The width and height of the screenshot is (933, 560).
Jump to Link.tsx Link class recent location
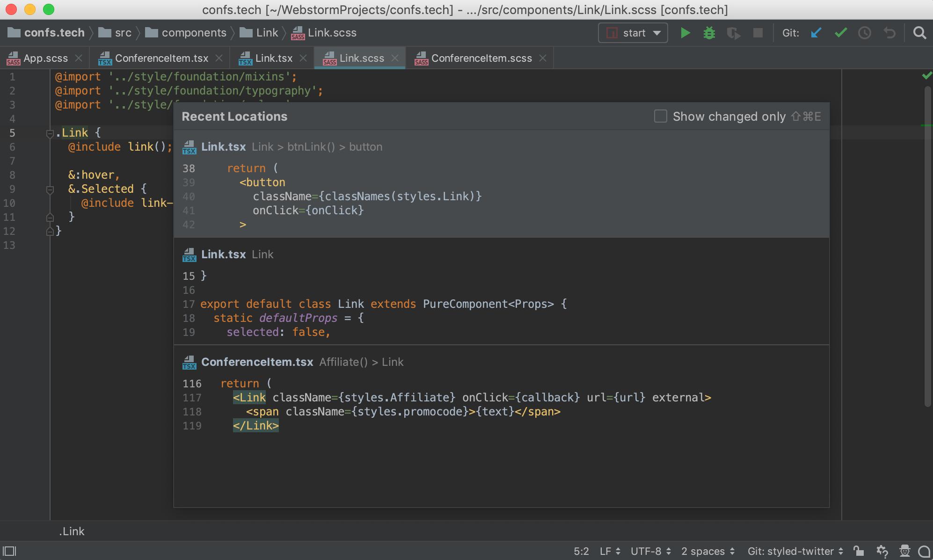[501, 291]
